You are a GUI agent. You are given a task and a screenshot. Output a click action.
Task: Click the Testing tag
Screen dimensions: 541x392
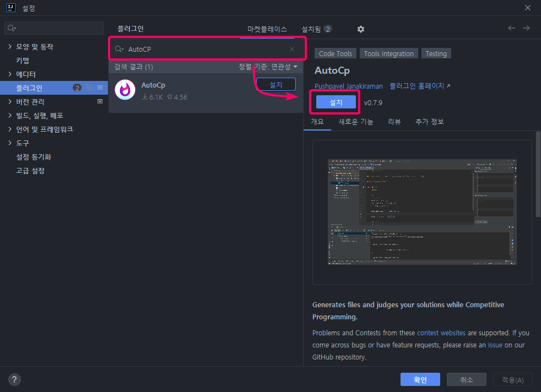pos(436,53)
